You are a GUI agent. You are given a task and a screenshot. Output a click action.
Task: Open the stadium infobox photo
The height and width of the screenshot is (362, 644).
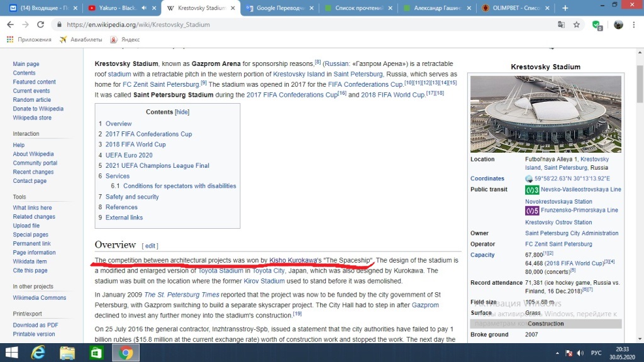coord(545,114)
